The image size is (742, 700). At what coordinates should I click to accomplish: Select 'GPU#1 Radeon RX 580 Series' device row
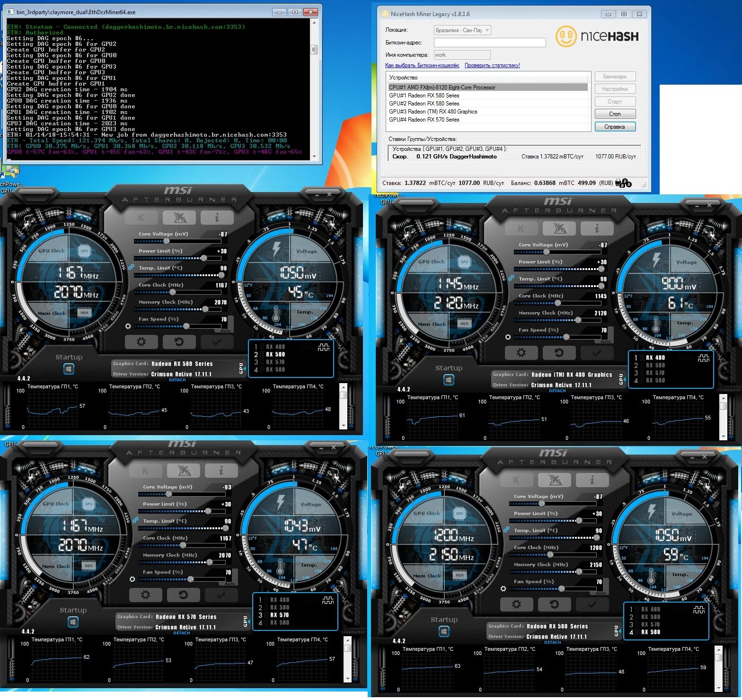[x=488, y=96]
